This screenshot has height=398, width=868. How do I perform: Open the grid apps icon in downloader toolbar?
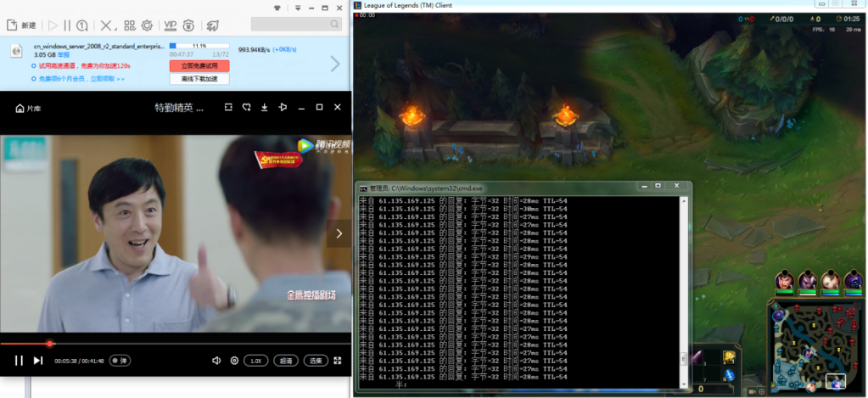point(130,25)
